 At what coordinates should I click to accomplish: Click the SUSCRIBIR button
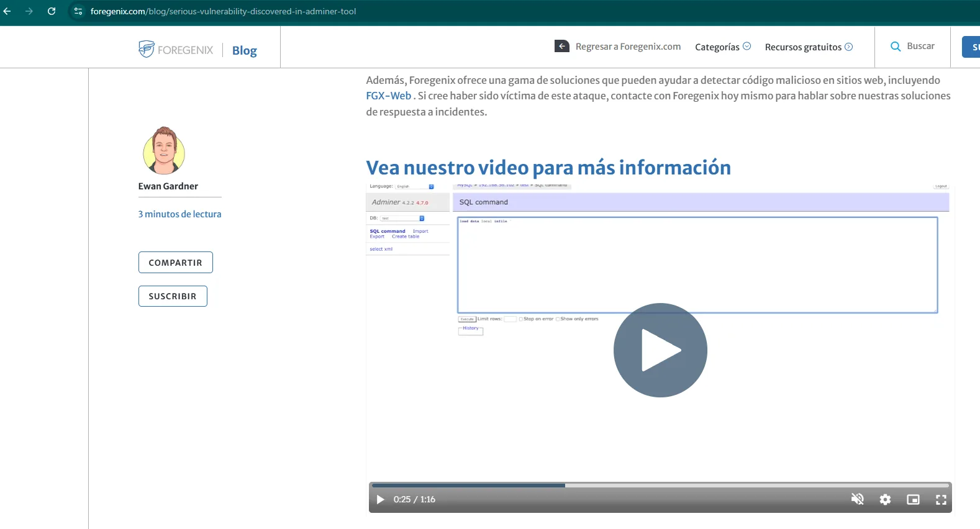[x=173, y=296]
